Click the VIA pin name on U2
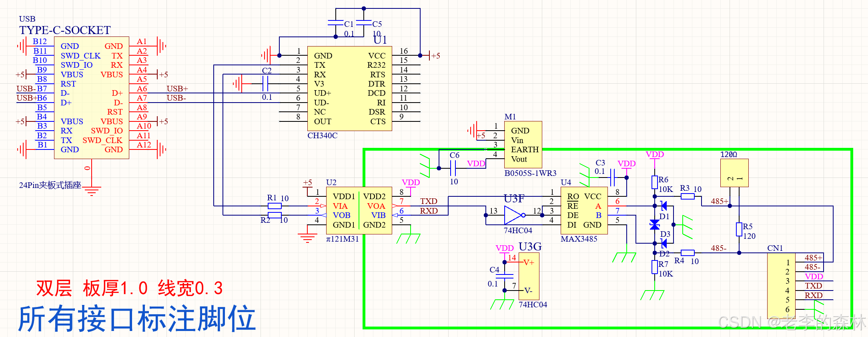 point(340,206)
